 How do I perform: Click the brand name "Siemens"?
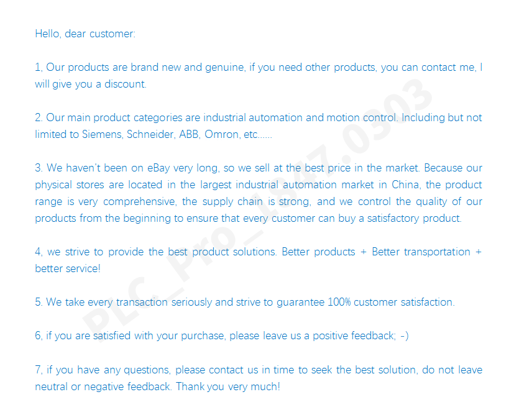point(103,134)
